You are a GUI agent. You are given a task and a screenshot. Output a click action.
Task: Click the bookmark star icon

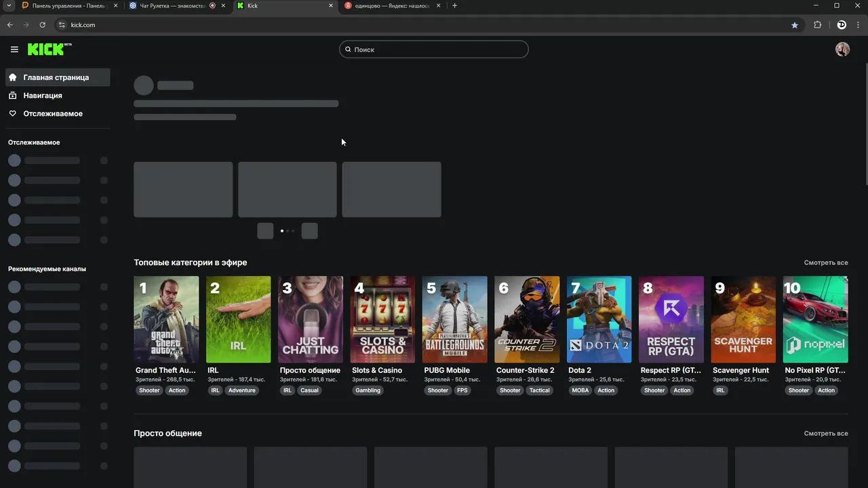click(795, 25)
